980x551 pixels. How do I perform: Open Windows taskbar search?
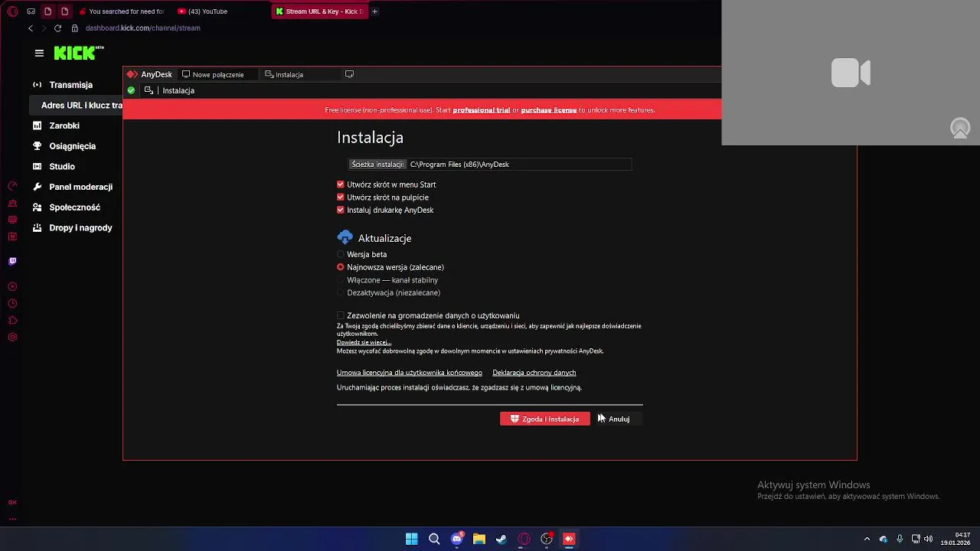click(434, 539)
